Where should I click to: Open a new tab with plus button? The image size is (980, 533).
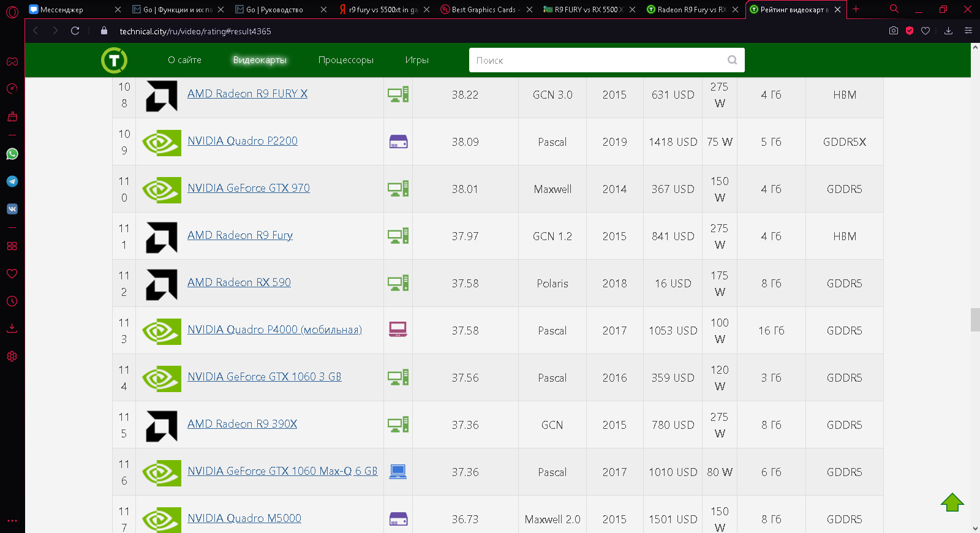pos(856,9)
